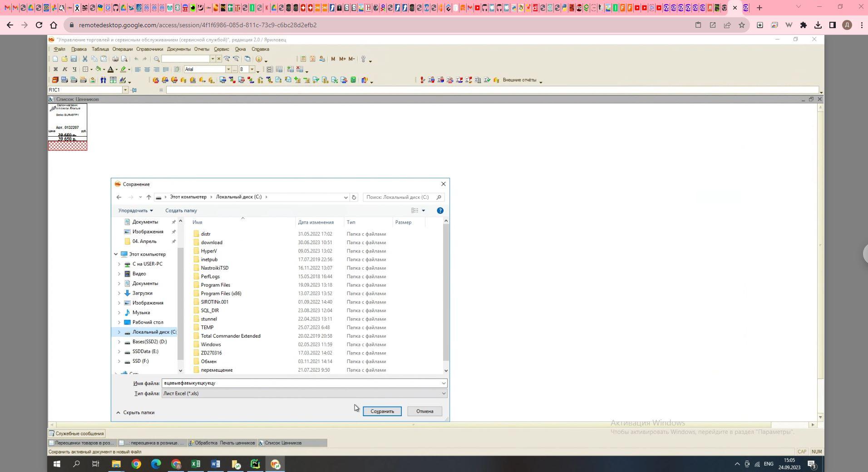The width and height of the screenshot is (868, 472).
Task: Open the view options dropdown in dialog
Action: [x=424, y=211]
